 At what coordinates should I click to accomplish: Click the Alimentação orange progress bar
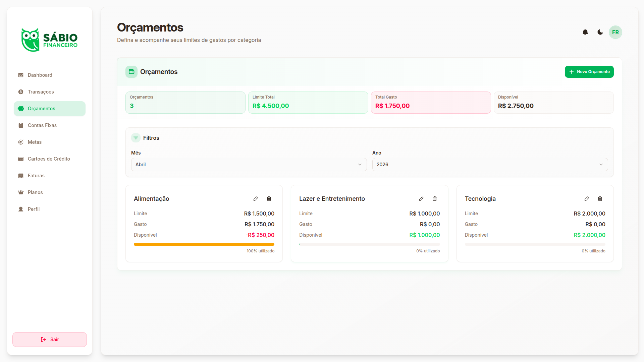coord(204,244)
